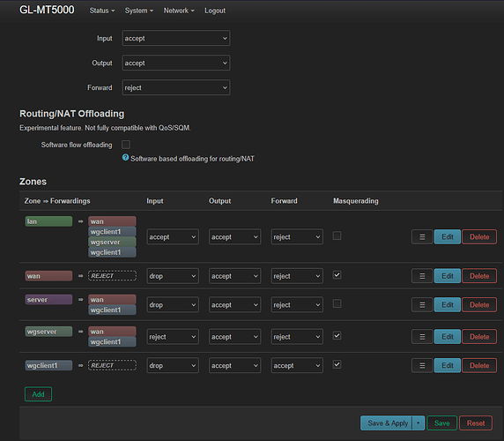Toggle masquerading for the wgclient1 zone
The height and width of the screenshot is (441, 504).
coord(337,364)
